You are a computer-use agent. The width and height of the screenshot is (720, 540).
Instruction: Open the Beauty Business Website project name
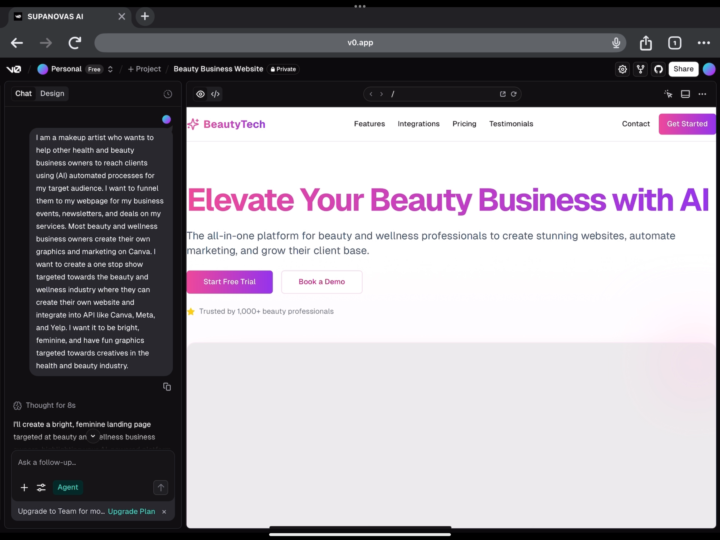[218, 69]
